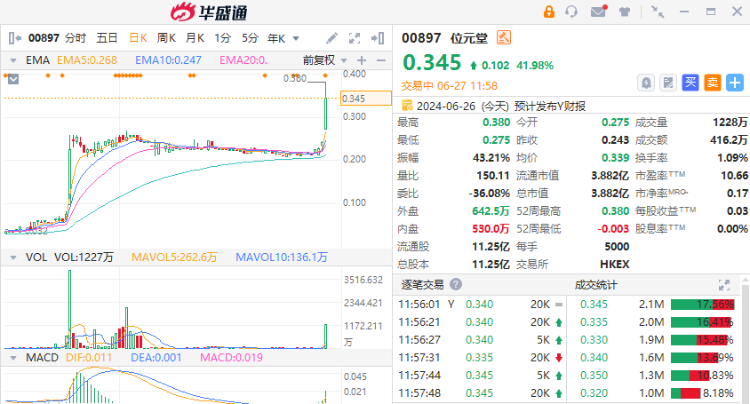Click the DIF:0.011 MACD label
This screenshot has width=750, height=404.
pos(88,358)
